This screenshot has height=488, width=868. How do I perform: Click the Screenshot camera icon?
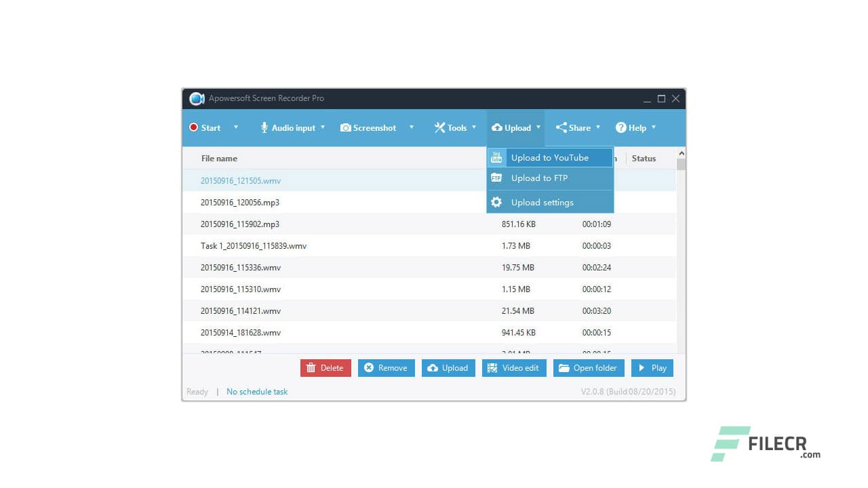(346, 127)
